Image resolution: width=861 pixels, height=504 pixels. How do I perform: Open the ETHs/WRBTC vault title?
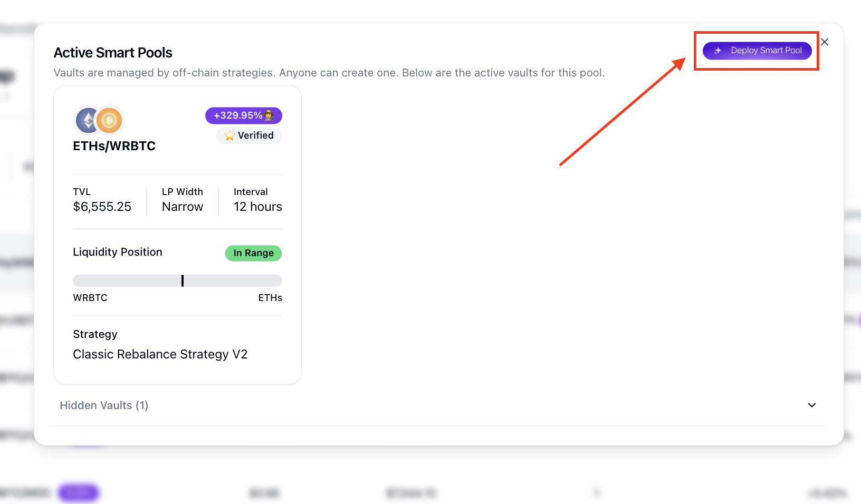tap(114, 146)
